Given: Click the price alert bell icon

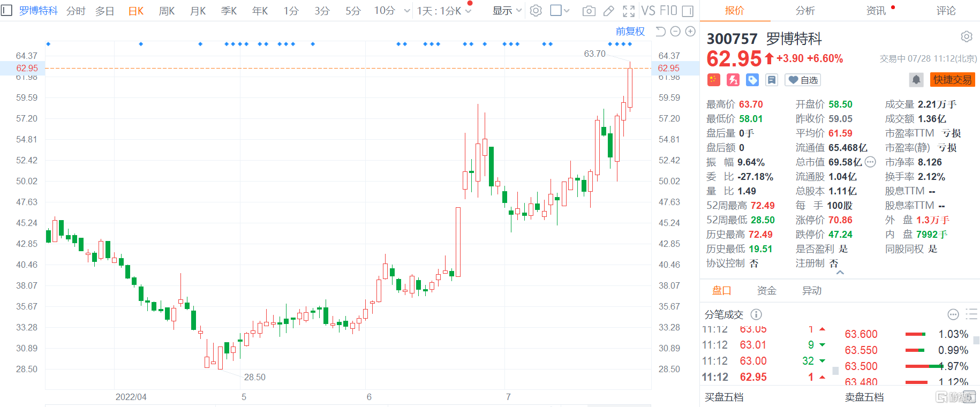Looking at the screenshot, I should (x=916, y=80).
